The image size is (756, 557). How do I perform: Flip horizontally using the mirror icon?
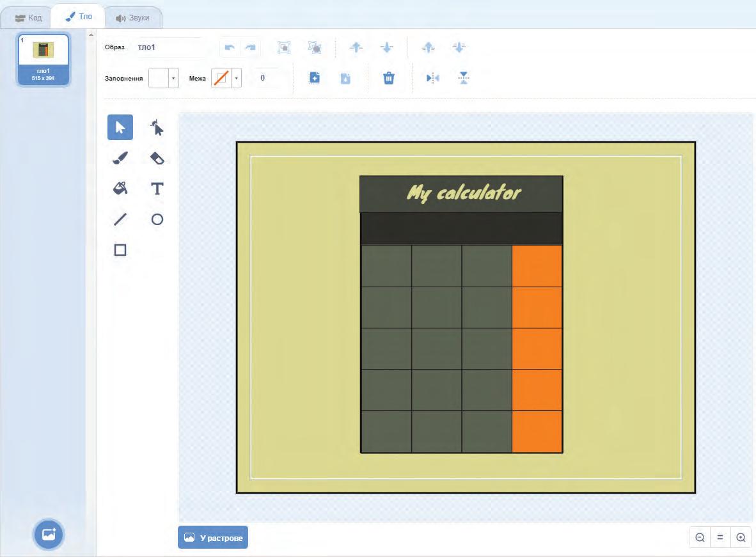tap(432, 78)
